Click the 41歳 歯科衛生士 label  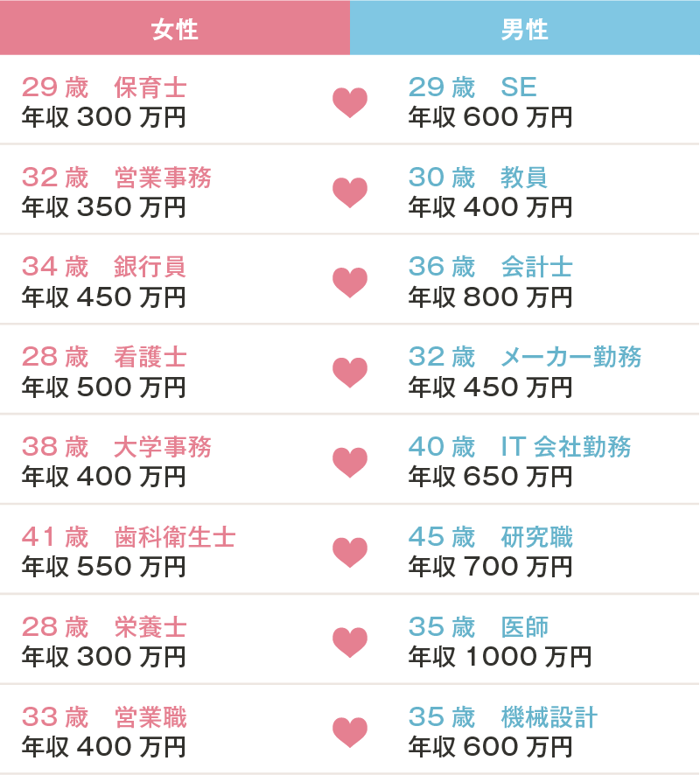click(x=129, y=537)
